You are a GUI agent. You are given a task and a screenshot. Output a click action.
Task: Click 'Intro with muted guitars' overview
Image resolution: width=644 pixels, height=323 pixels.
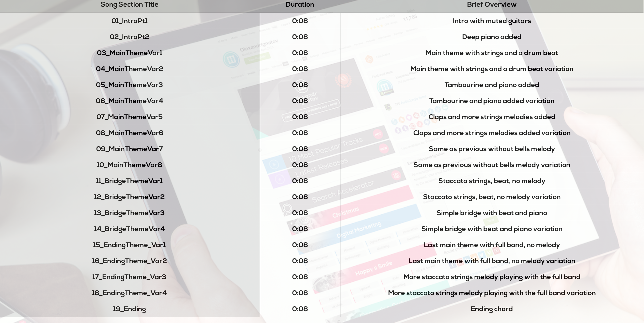[x=492, y=21]
